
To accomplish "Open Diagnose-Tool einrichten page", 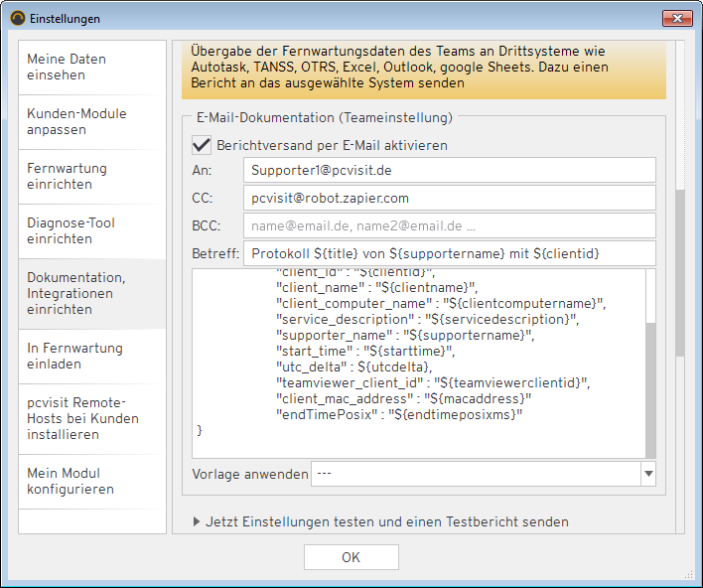I will [92, 230].
